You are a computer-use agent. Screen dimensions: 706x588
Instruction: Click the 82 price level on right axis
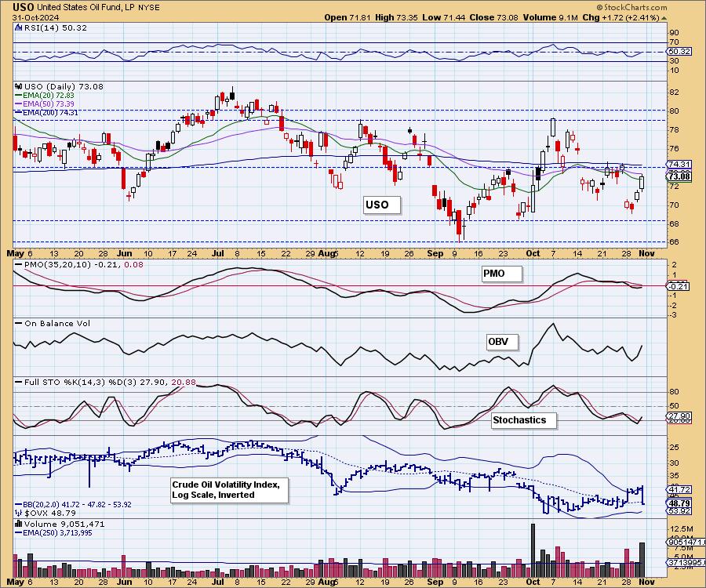[x=674, y=93]
